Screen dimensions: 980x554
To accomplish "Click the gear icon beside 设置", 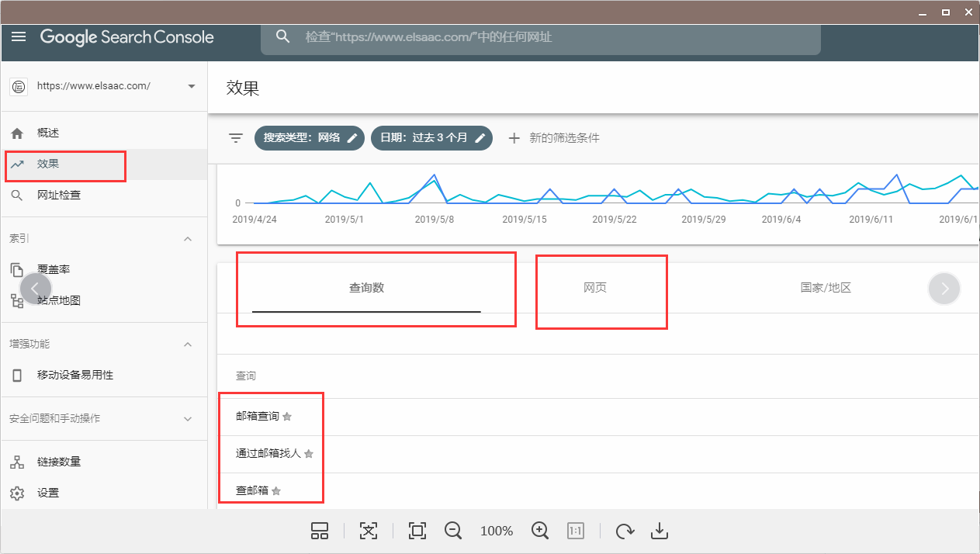I will pos(17,493).
